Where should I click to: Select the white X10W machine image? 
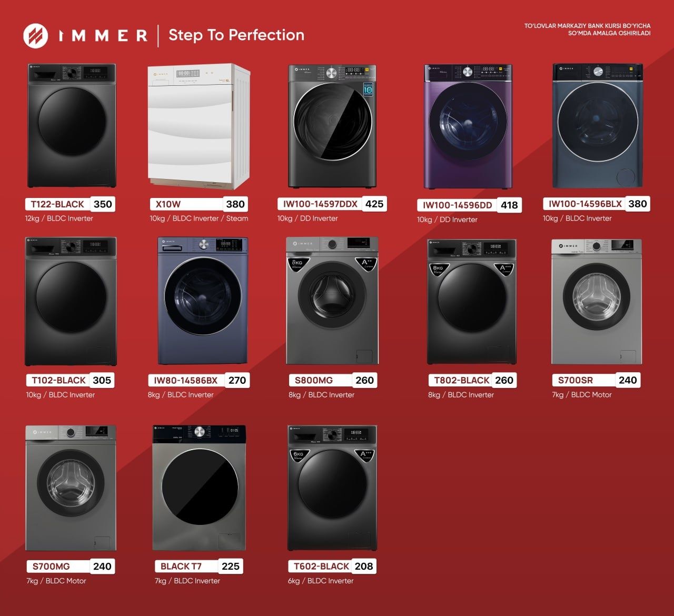199,127
